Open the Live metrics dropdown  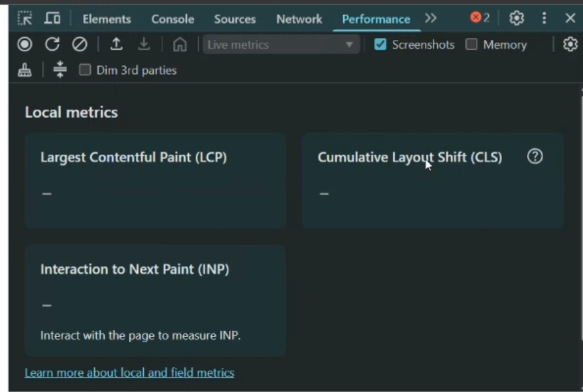coord(281,44)
